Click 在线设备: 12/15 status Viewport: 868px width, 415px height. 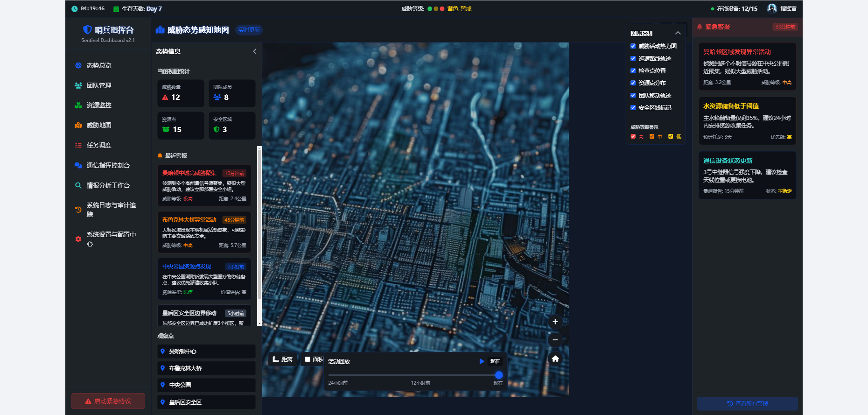734,9
